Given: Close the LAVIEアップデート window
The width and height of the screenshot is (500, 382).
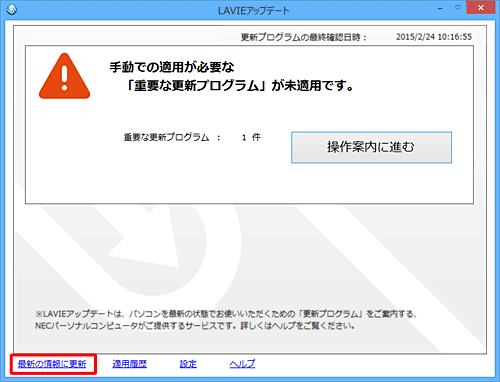Looking at the screenshot, I should tap(481, 8).
